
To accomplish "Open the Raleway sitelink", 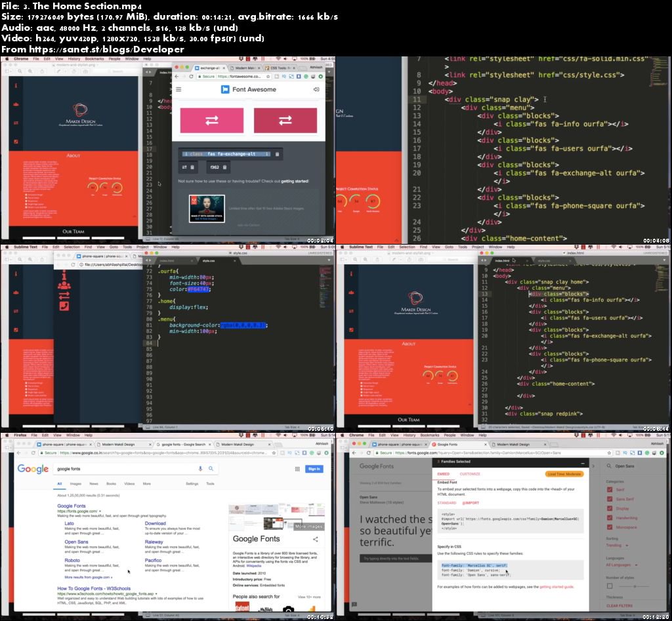I will pyautogui.click(x=154, y=542).
